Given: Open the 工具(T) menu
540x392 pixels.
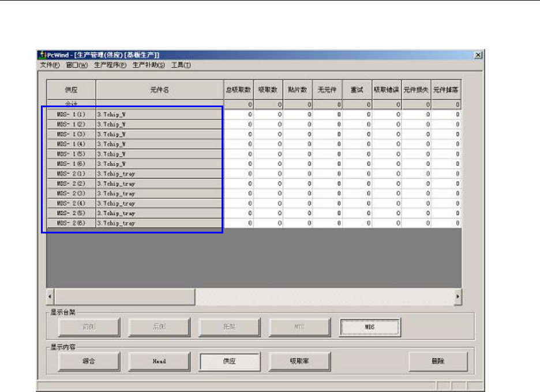Looking at the screenshot, I should [181, 65].
